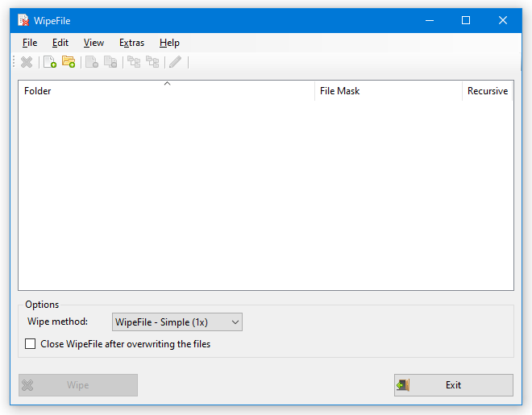Image resolution: width=532 pixels, height=415 pixels.
Task: Click the Wipe button
Action: [x=78, y=385]
